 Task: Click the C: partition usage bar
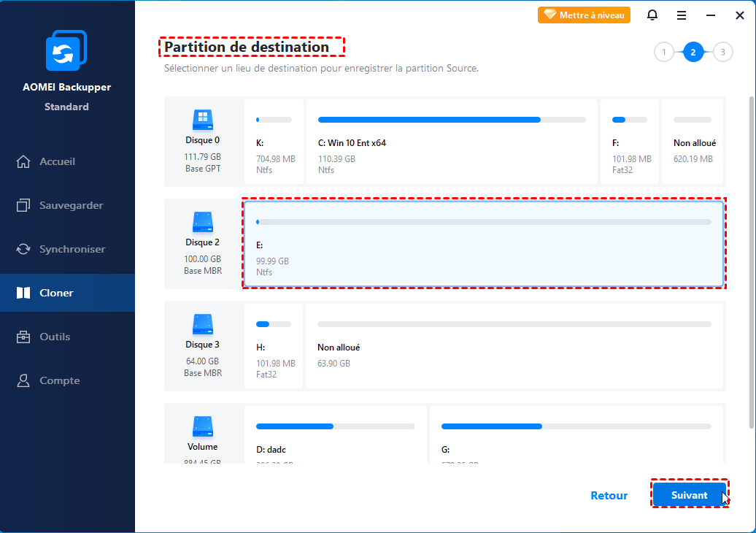[x=452, y=120]
